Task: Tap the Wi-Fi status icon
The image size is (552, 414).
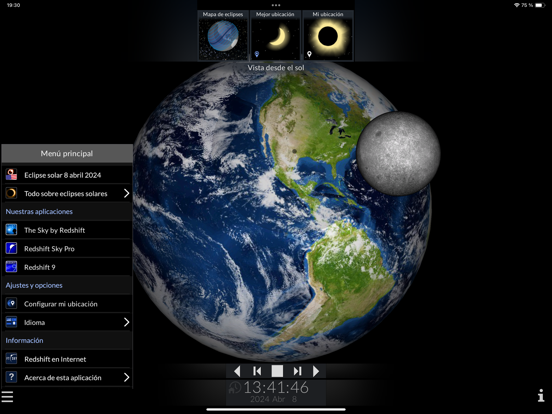Action: 516,5
